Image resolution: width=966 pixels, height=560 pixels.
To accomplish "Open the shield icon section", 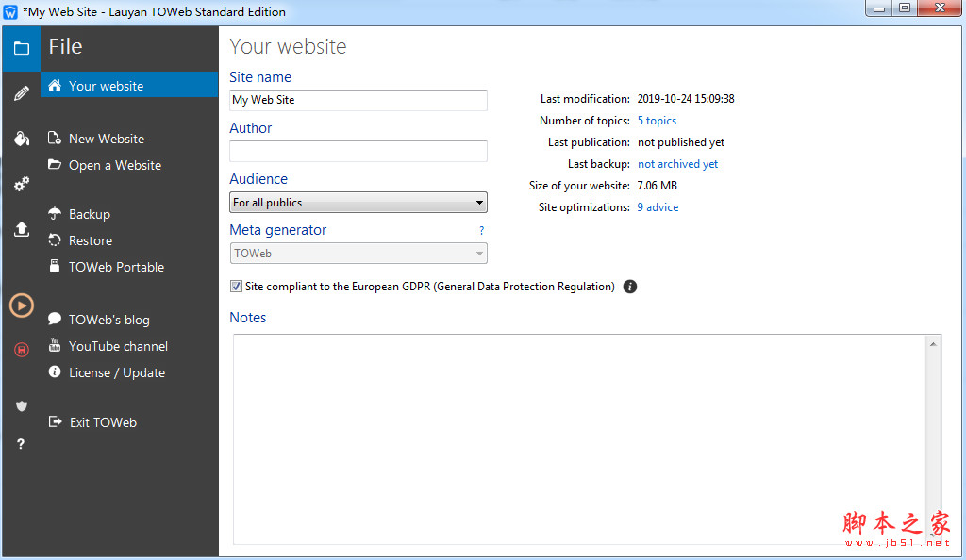I will pyautogui.click(x=21, y=405).
